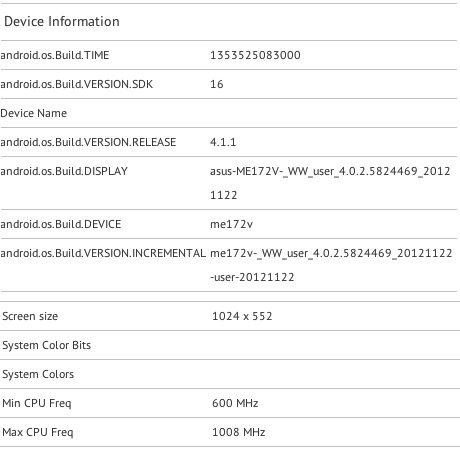Click the android.os.Build.TIME label
Screen dimensions: 460x450
(x=55, y=55)
